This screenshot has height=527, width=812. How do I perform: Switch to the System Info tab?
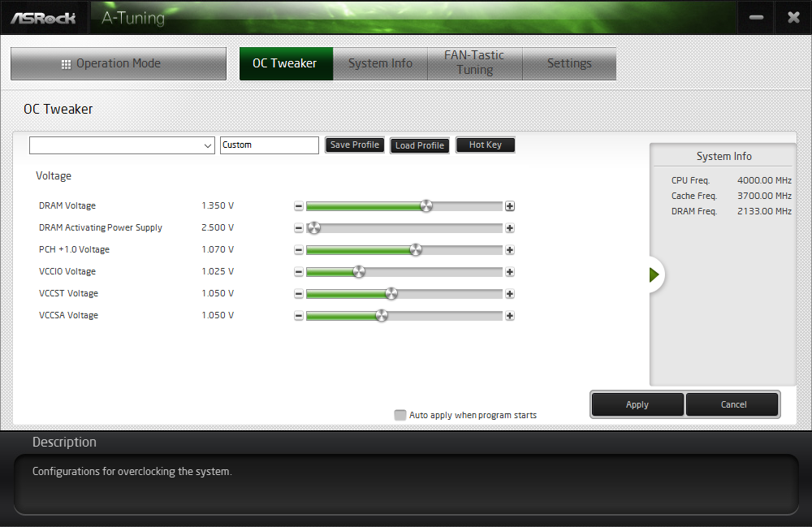pos(380,63)
